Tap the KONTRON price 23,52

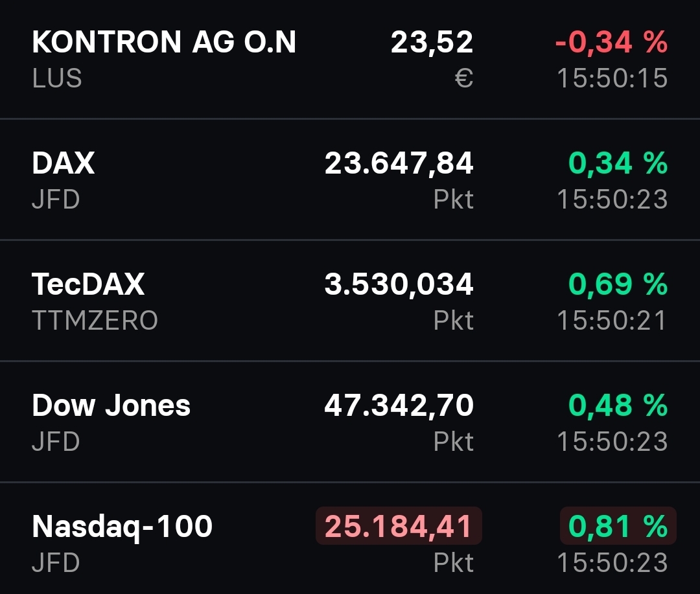click(432, 43)
